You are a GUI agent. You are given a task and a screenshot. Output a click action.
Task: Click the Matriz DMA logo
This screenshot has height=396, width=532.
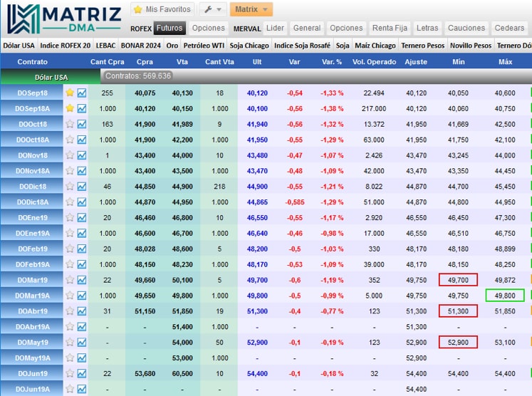63,19
